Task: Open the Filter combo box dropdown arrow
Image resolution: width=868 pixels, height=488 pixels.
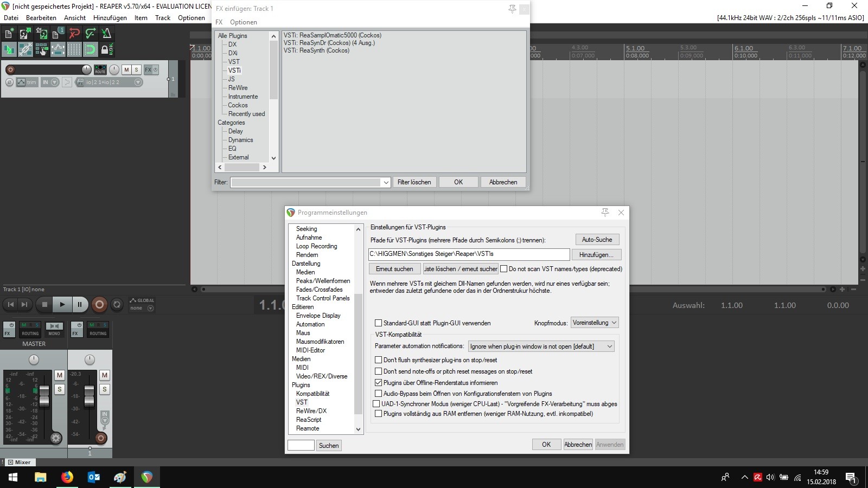Action: click(x=386, y=183)
